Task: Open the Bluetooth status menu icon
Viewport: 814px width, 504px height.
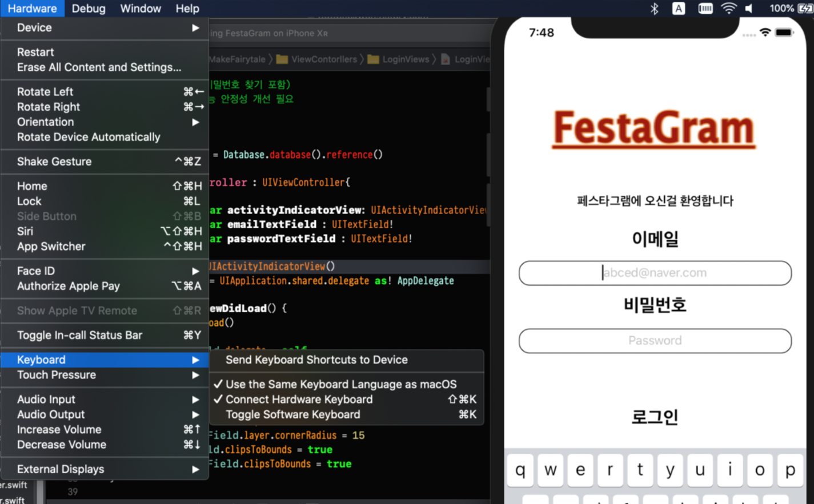Action: pos(655,9)
